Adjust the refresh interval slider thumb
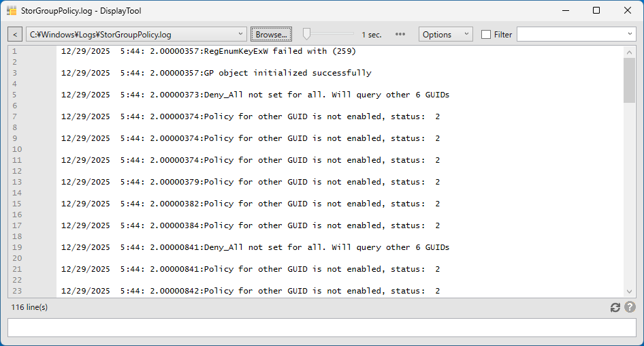 [307, 34]
